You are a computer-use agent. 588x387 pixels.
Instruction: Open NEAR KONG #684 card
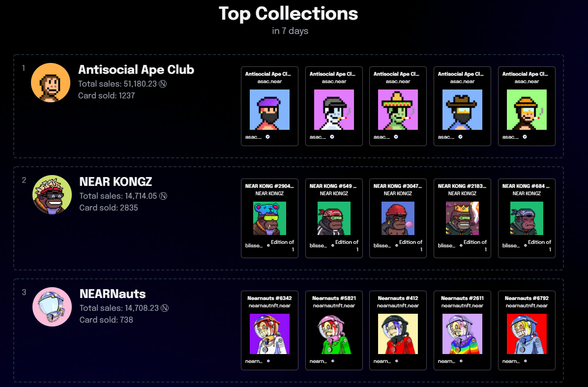[x=527, y=218]
